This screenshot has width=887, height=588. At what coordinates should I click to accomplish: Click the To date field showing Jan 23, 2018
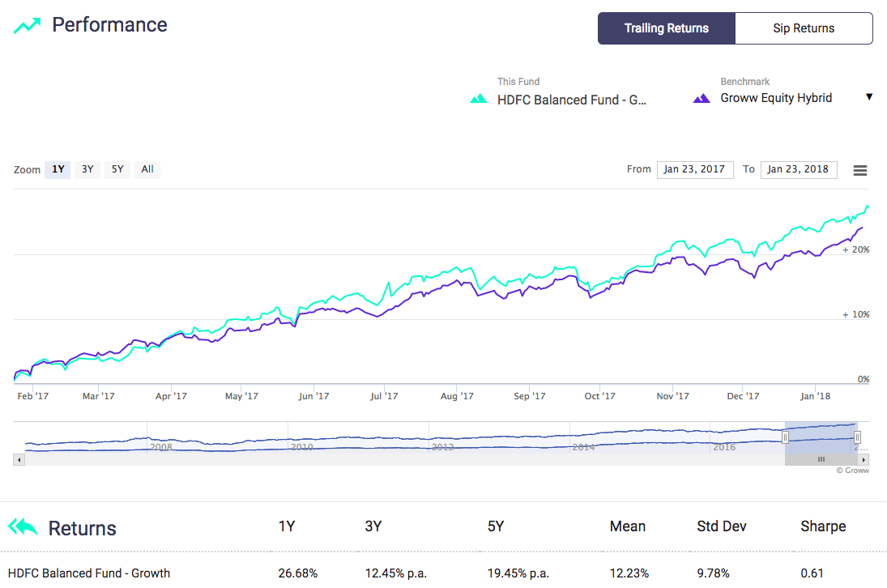tap(799, 169)
